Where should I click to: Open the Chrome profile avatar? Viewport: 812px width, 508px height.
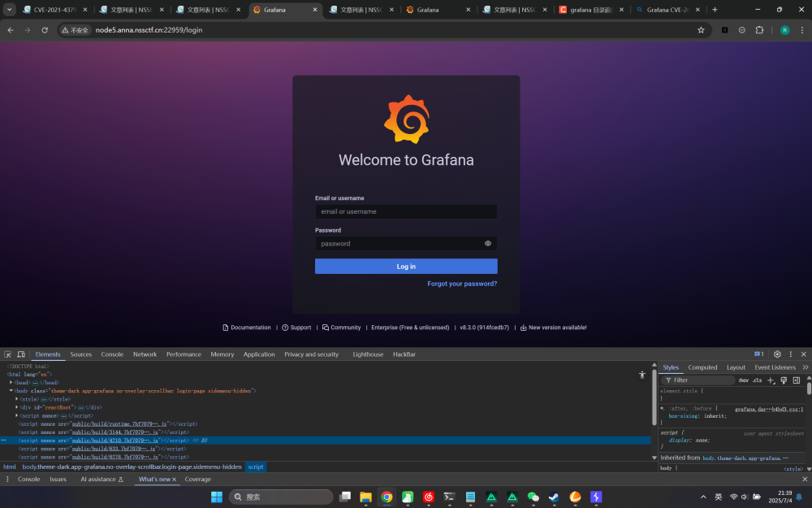pos(785,30)
